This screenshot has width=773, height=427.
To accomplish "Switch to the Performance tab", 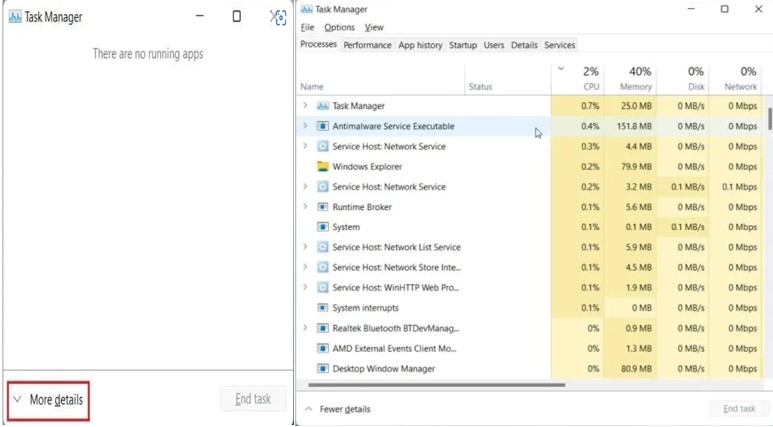I will click(367, 45).
